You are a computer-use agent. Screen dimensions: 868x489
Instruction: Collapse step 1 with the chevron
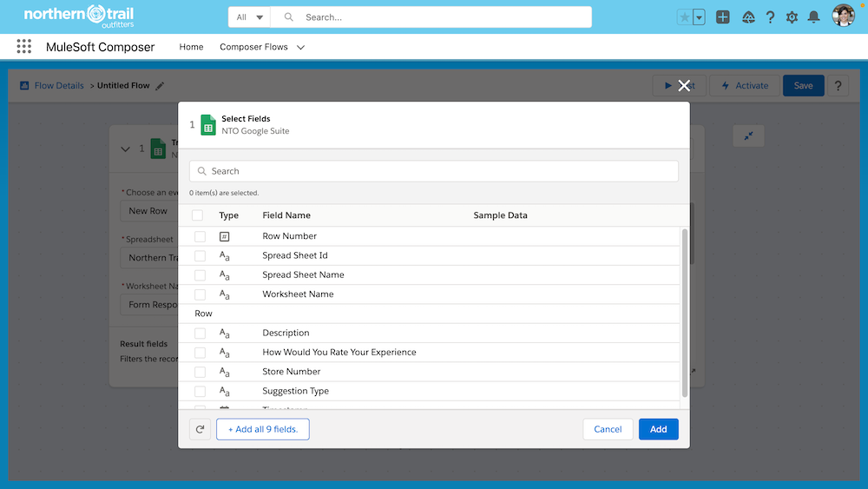125,149
